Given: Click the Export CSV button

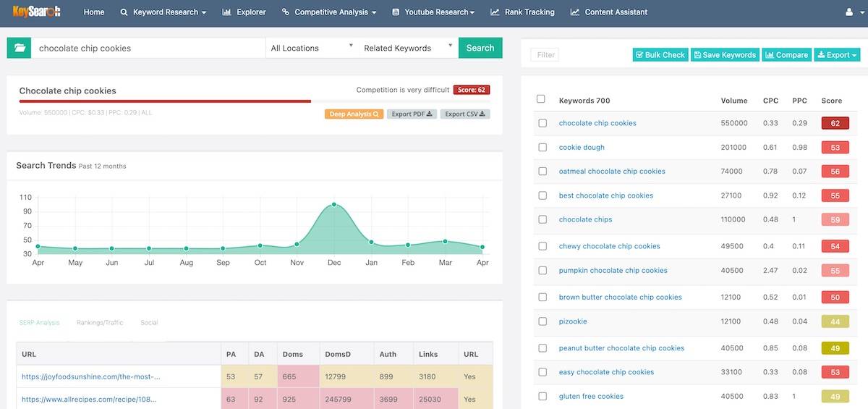Looking at the screenshot, I should [x=464, y=114].
